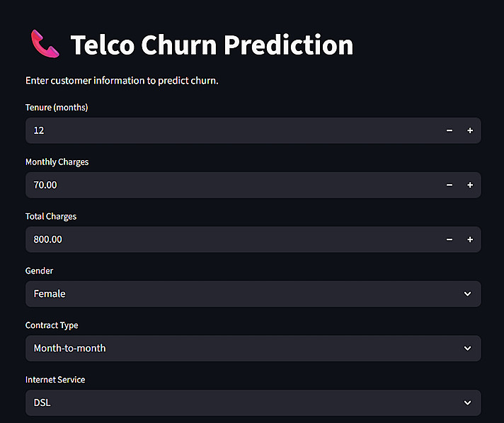Expand Gender chevron arrow
This screenshot has height=423, width=504.
[467, 293]
